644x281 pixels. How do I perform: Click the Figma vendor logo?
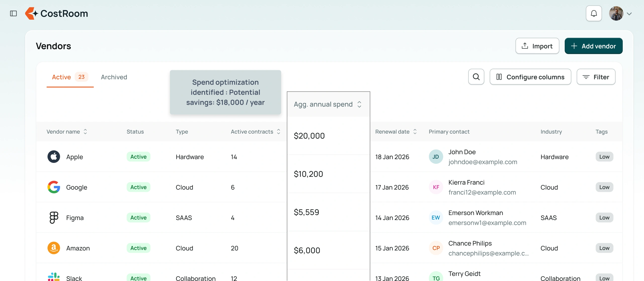(x=54, y=218)
